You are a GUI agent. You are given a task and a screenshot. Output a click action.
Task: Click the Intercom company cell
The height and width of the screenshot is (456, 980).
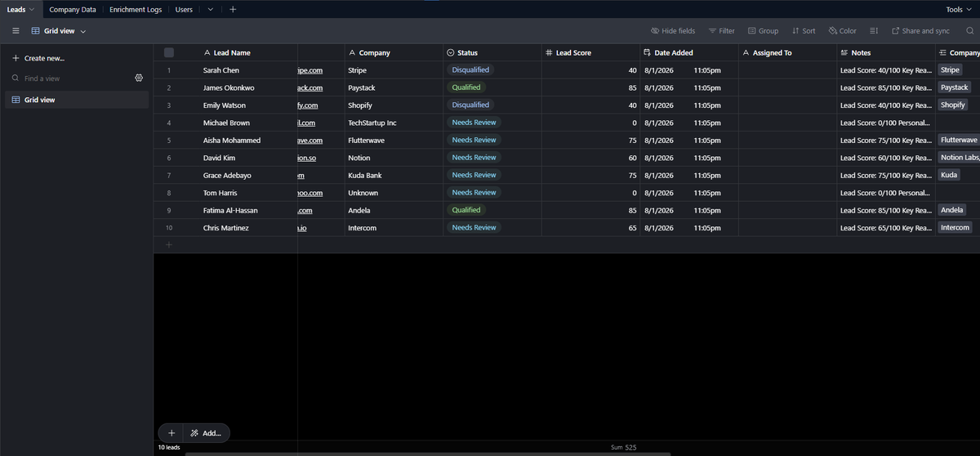tap(394, 228)
